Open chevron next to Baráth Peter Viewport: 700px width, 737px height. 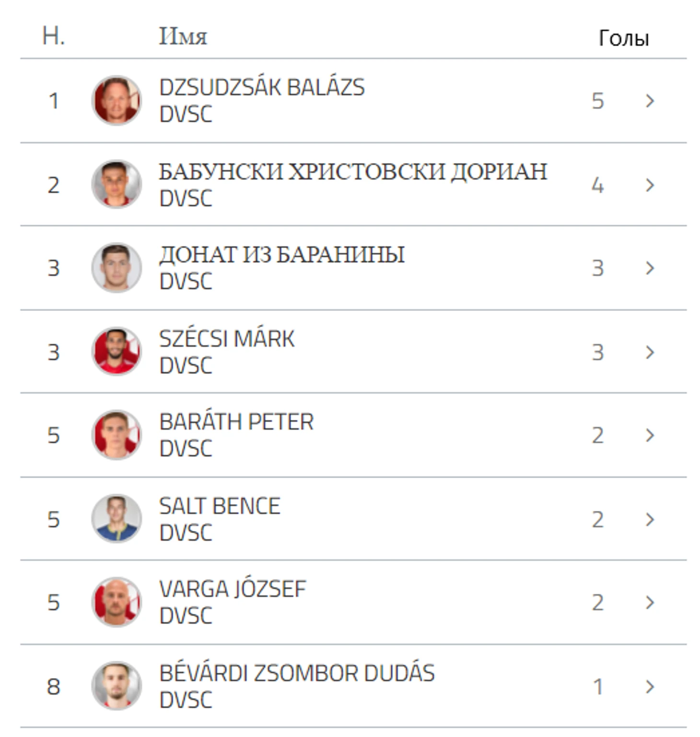coord(650,435)
